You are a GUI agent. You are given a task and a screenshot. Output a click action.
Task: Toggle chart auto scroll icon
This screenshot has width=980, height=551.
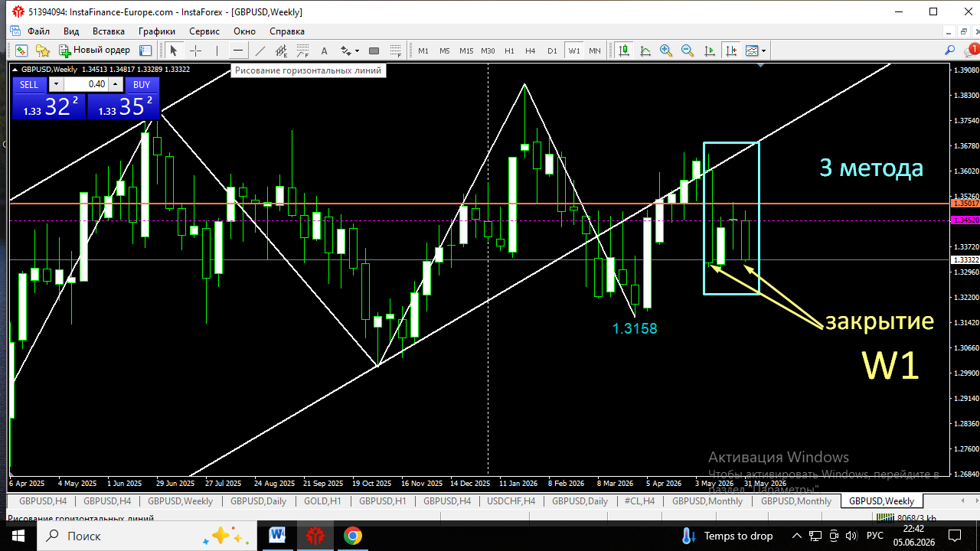click(710, 51)
